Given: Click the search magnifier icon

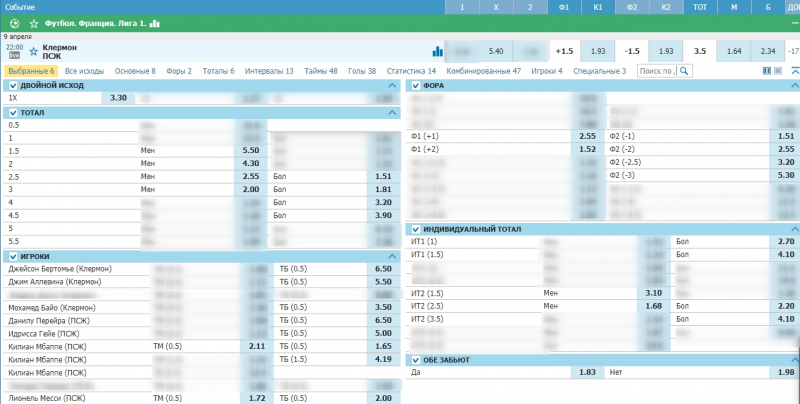Looking at the screenshot, I should [684, 71].
